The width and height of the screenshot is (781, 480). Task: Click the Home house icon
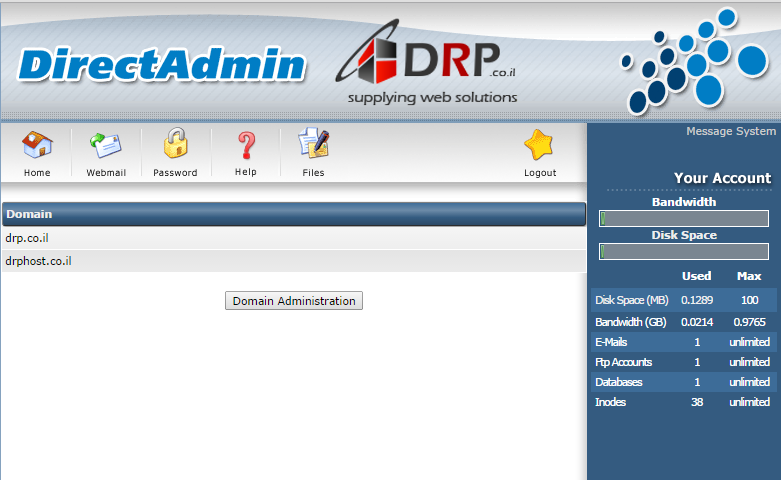[37, 146]
